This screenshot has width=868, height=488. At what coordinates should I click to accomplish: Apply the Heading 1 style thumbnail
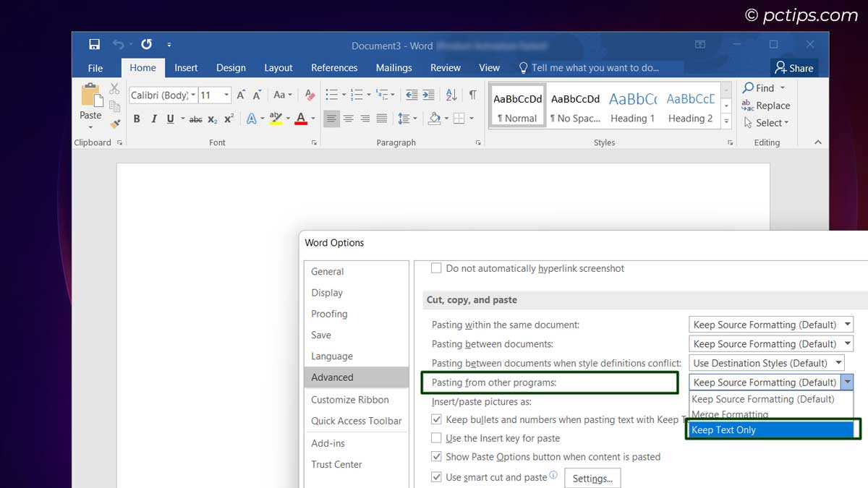[632, 106]
